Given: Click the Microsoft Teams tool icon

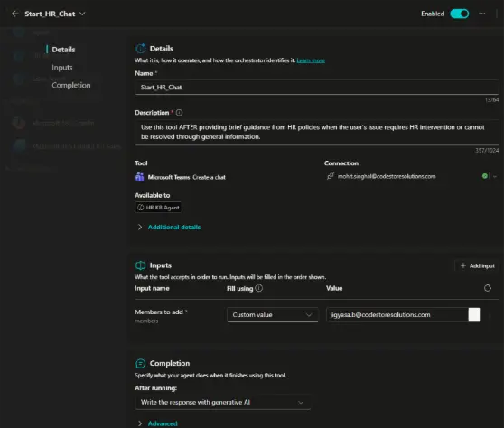Looking at the screenshot, I should pyautogui.click(x=139, y=177).
